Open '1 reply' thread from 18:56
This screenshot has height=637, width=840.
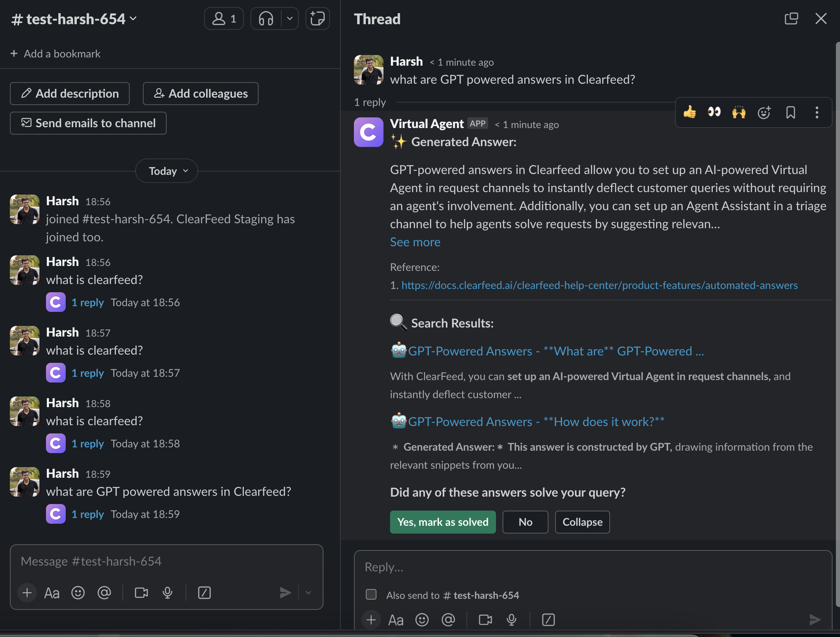(87, 302)
